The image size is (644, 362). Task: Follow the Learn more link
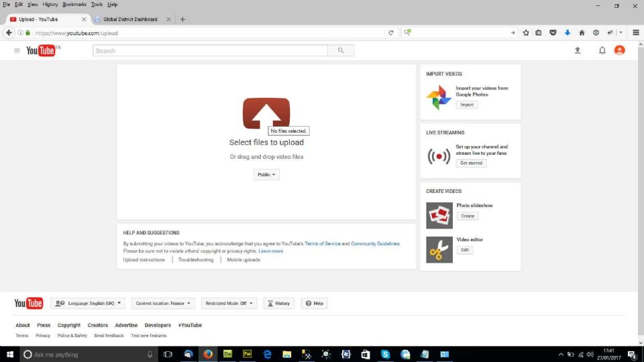[270, 251]
